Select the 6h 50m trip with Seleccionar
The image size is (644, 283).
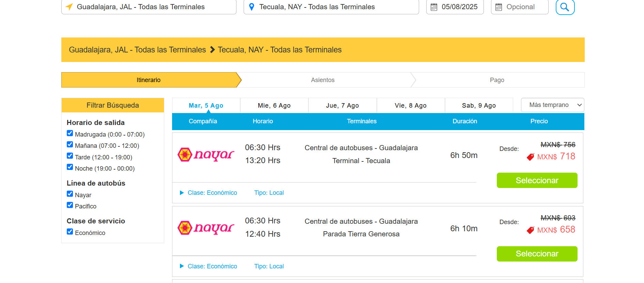537,180
